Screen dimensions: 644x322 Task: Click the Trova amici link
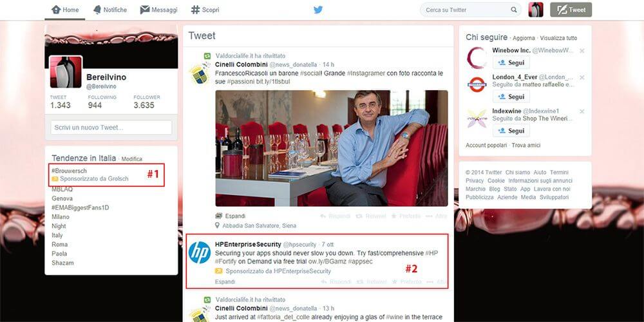pos(526,146)
